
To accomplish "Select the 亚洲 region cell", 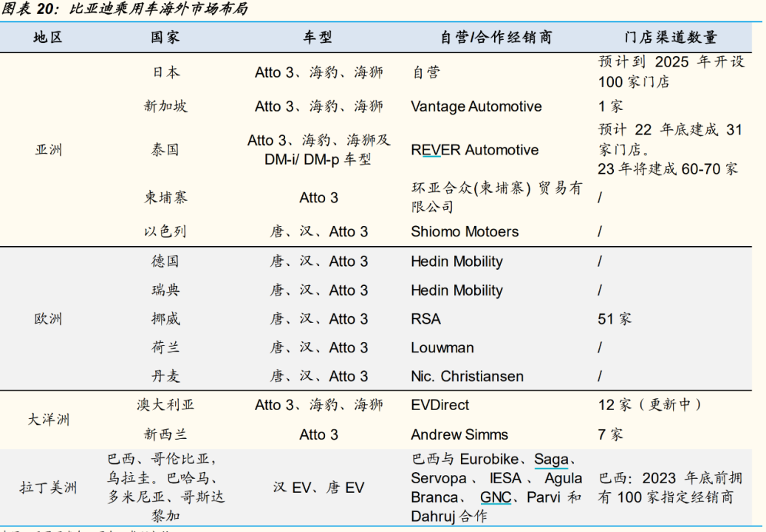I will (48, 150).
